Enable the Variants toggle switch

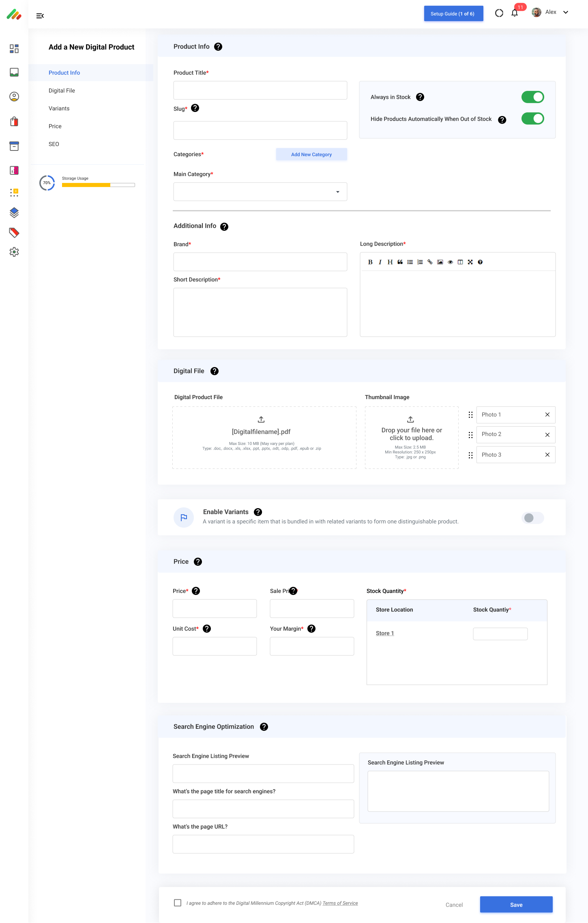pyautogui.click(x=532, y=518)
